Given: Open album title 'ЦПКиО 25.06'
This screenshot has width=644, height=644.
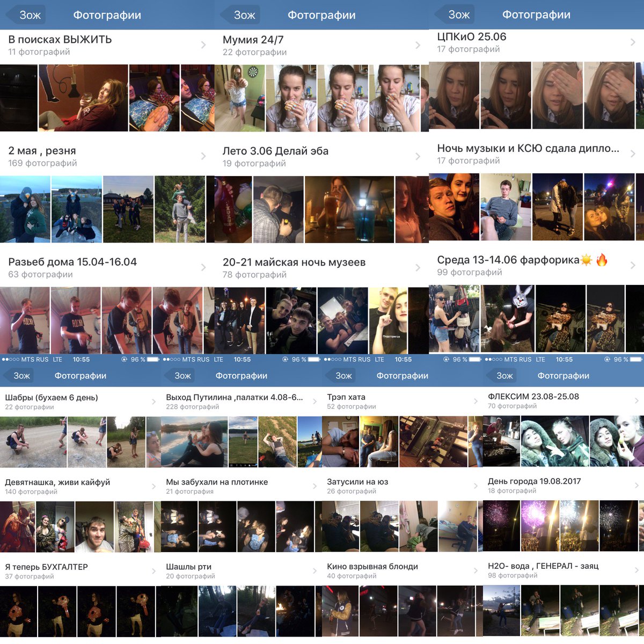Looking at the screenshot, I should click(472, 36).
